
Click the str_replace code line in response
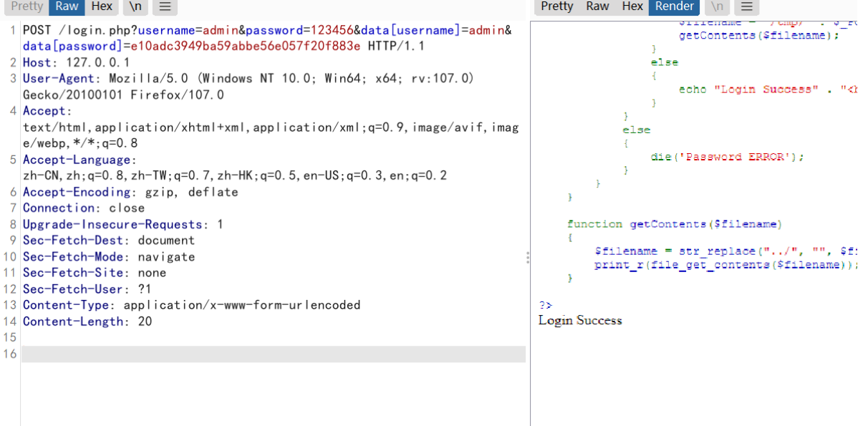725,251
